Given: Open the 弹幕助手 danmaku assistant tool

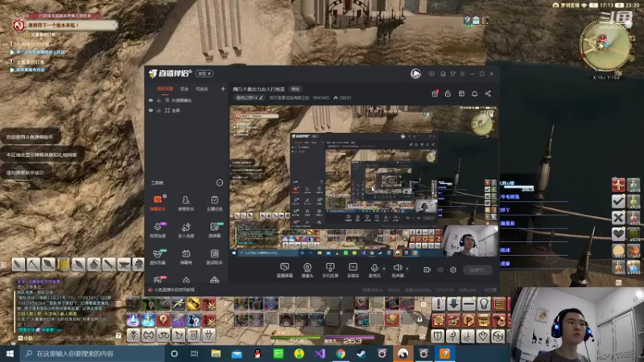Looking at the screenshot, I should click(x=157, y=204).
